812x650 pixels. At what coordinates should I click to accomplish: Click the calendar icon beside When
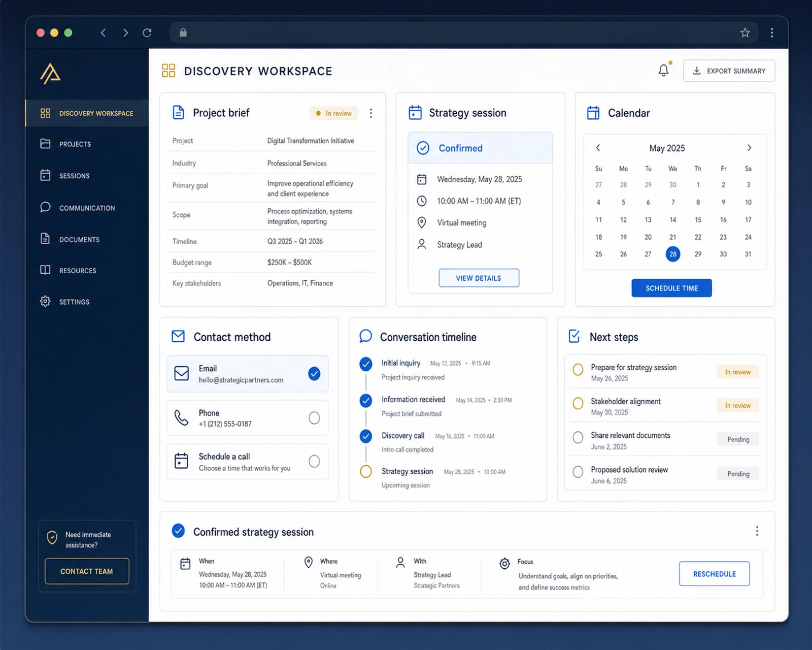(185, 564)
